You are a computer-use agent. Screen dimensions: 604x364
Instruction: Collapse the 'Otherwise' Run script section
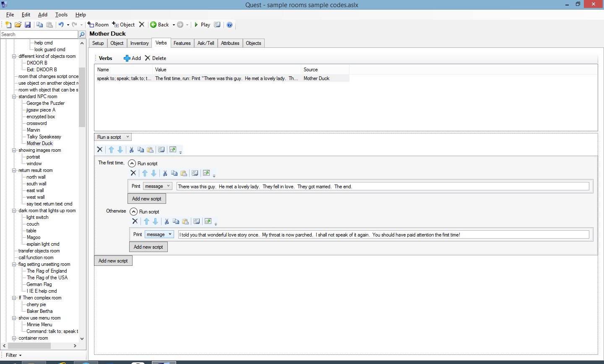[133, 212]
